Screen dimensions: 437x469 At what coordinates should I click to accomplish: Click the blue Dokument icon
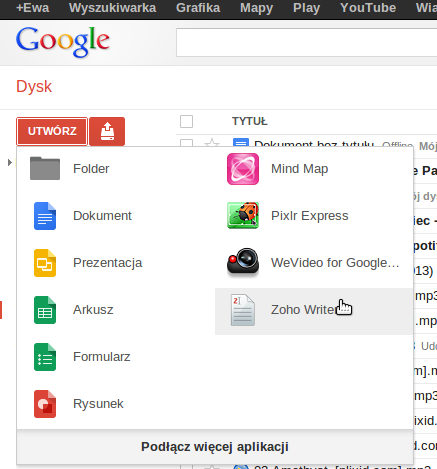click(x=45, y=216)
